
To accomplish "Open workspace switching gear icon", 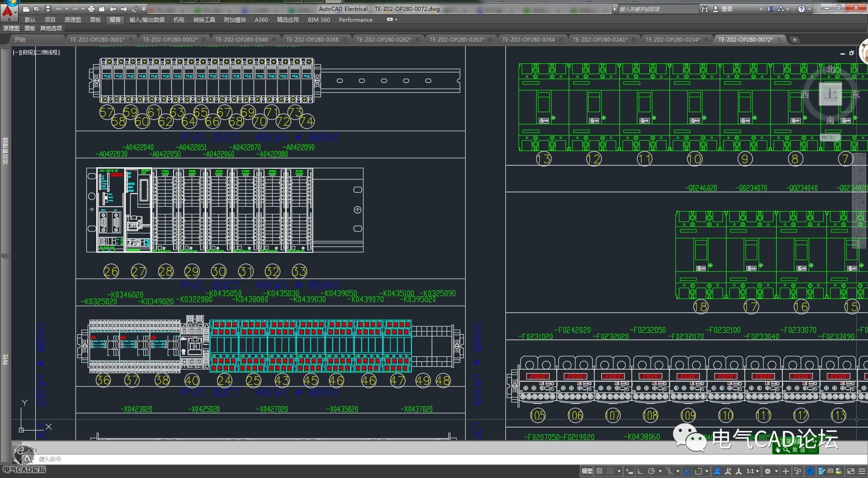I will click(767, 471).
